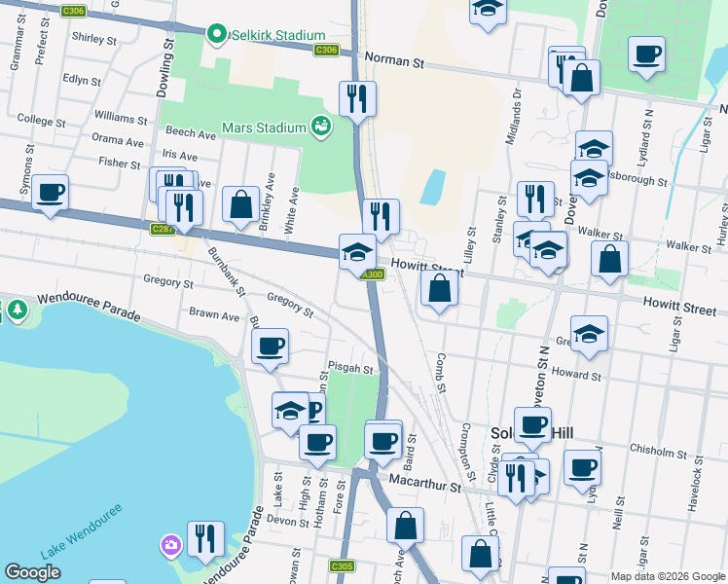Click the Shirley St label
Screen dimensions: 728x584
93,39
